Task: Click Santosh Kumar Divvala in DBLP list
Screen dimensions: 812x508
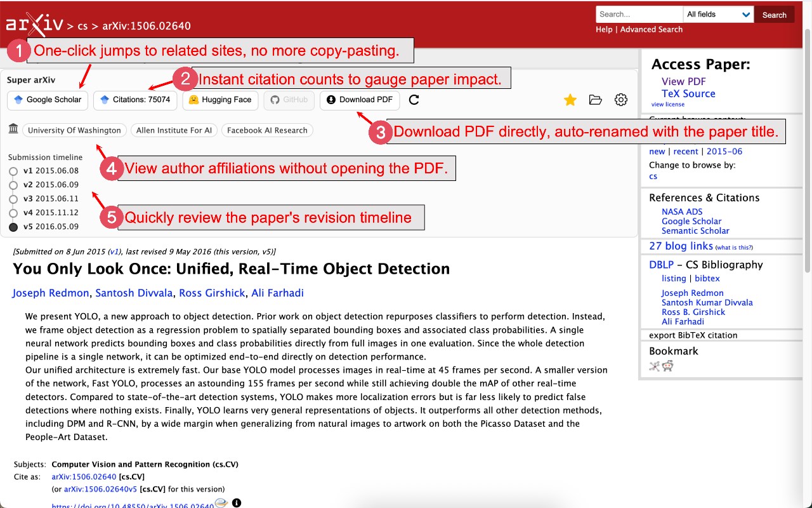Action: 707,302
